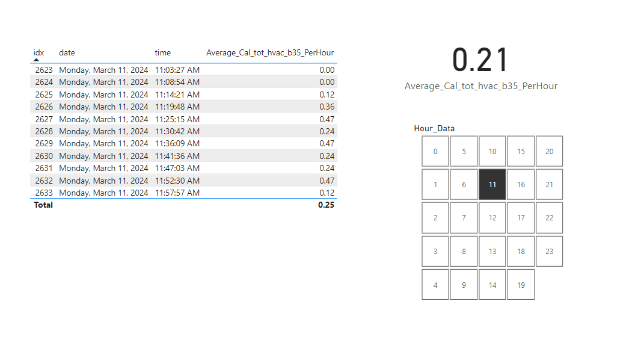Toggle the ascending sort arrow under idx
Image resolution: width=644 pixels, height=351 pixels.
click(x=36, y=60)
